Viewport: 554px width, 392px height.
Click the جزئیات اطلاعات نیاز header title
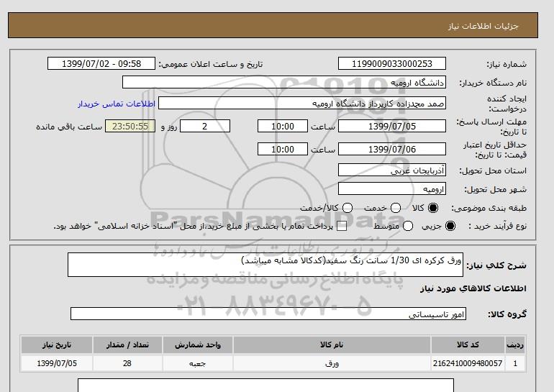tap(483, 26)
